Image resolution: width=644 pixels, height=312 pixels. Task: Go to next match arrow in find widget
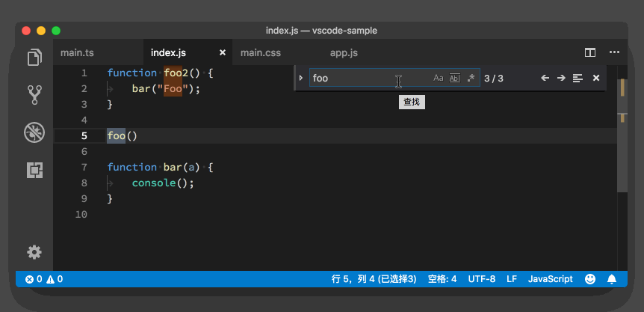click(x=561, y=78)
